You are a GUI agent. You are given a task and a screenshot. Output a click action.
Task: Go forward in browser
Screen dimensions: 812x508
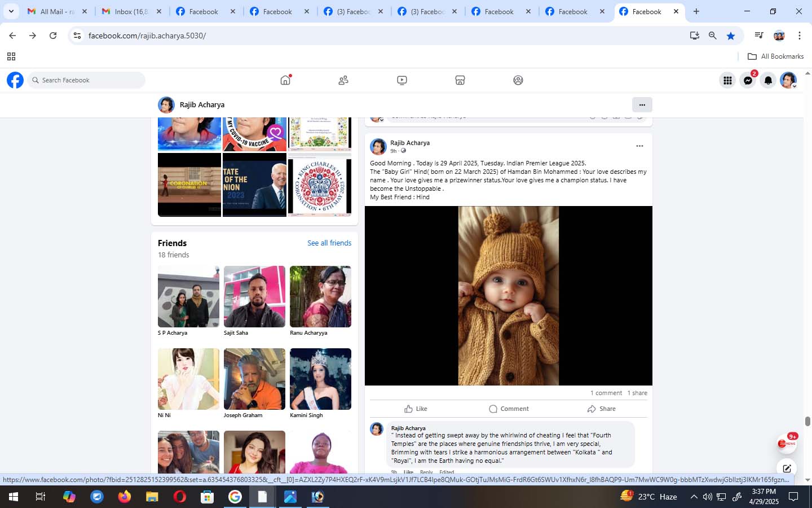point(33,36)
